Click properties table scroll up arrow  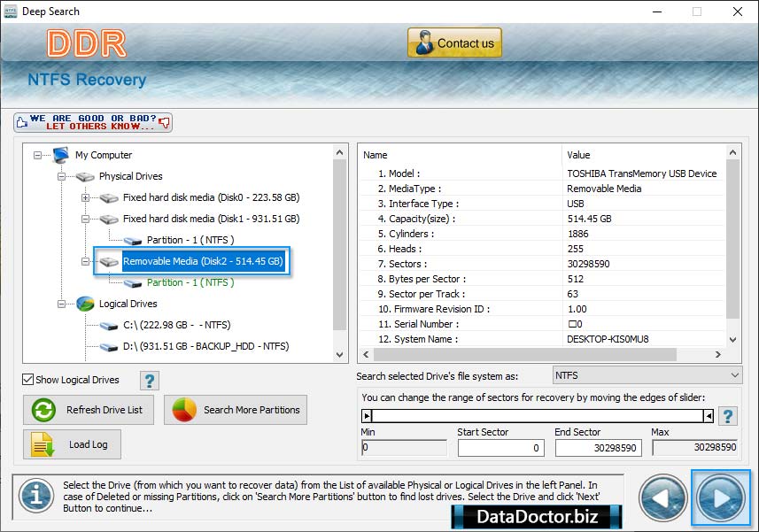click(x=732, y=152)
